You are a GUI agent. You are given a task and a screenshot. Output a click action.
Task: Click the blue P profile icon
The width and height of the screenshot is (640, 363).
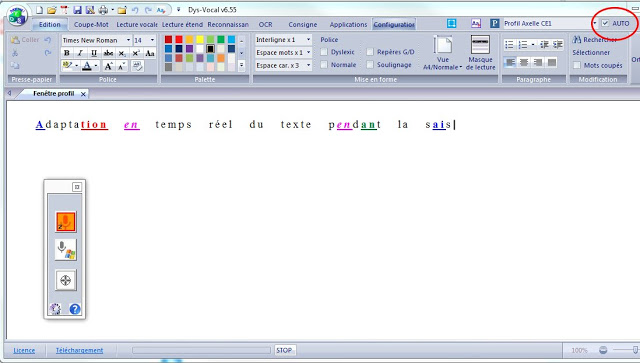(x=495, y=23)
